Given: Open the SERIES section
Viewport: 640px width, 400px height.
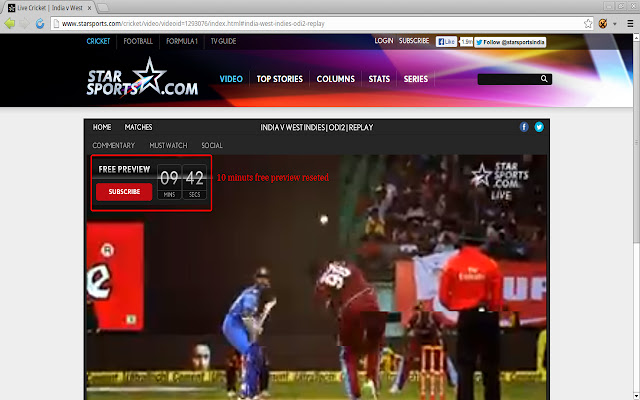Looking at the screenshot, I should tap(416, 79).
